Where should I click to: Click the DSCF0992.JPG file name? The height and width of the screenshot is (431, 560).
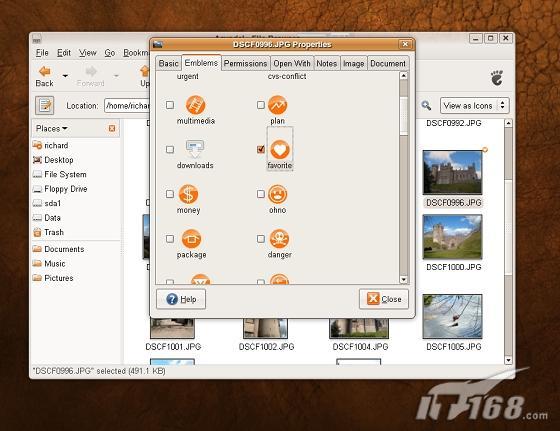pos(454,123)
